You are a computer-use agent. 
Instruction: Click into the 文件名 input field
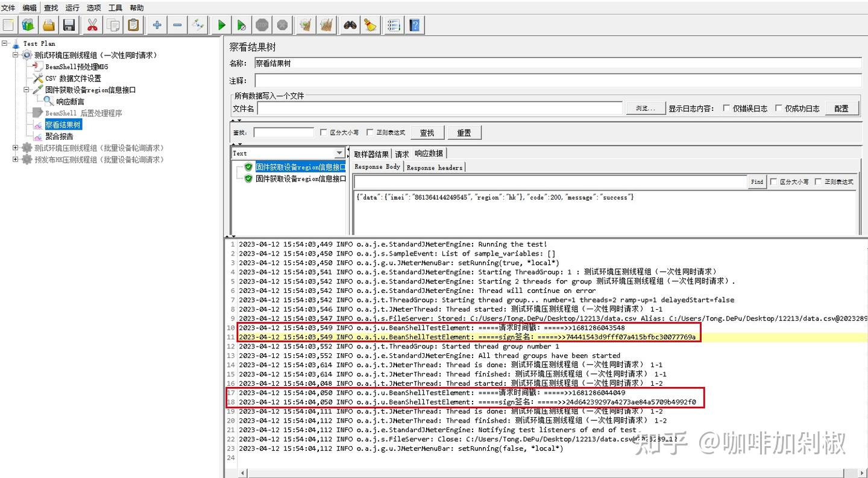[x=439, y=108]
